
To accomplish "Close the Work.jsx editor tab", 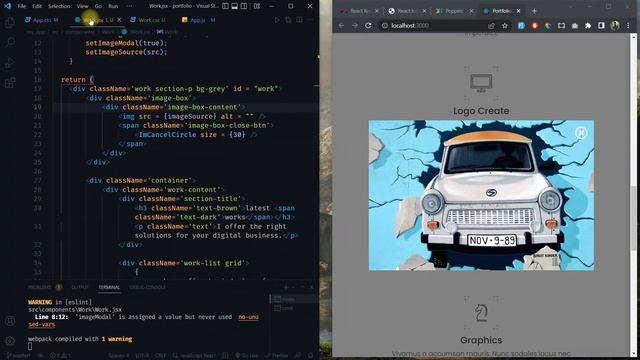I will click(119, 20).
